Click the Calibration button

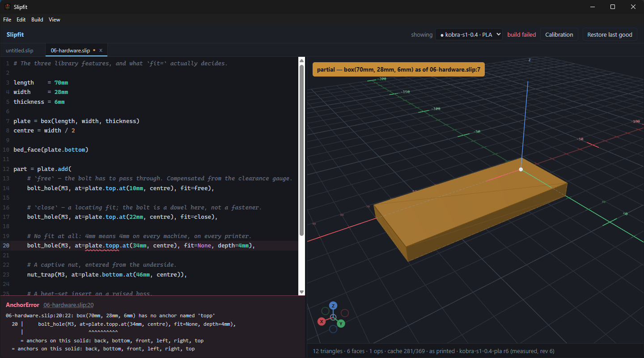click(x=559, y=34)
